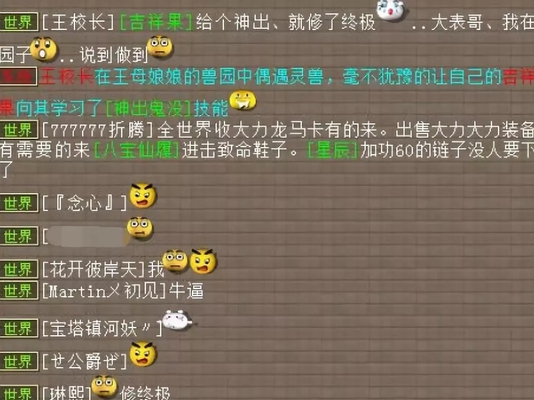Open the green 神出鬼没 skill link
The image size is (534, 400).
(148, 109)
